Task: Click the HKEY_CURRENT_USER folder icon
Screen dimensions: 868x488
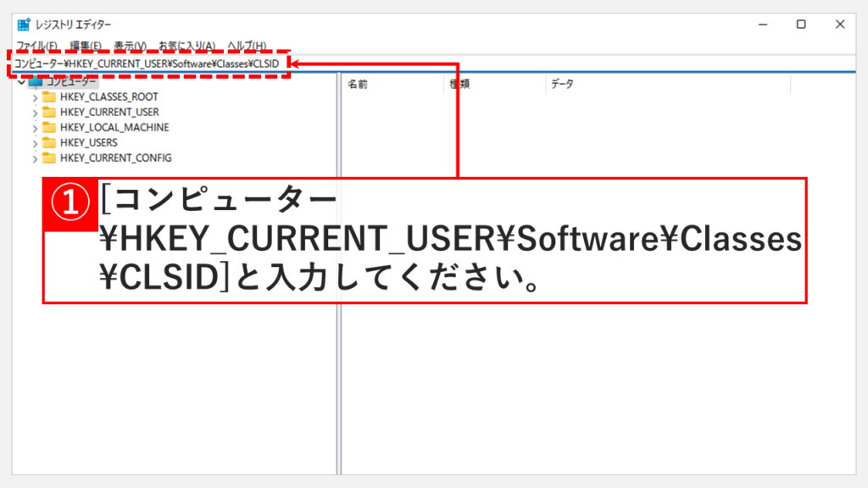Action: pyautogui.click(x=49, y=113)
